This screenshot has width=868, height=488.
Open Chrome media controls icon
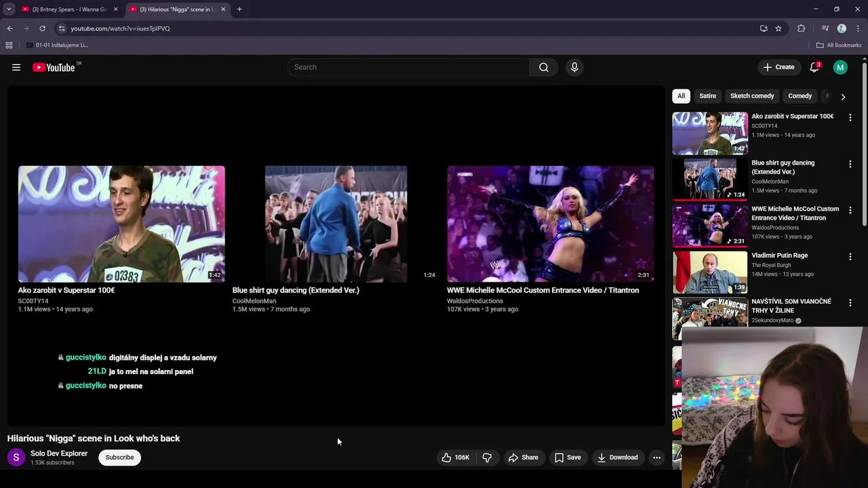[825, 28]
